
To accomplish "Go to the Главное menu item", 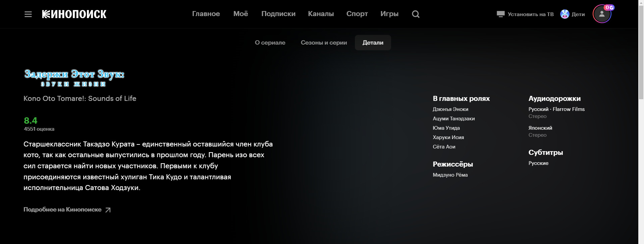I will [206, 14].
